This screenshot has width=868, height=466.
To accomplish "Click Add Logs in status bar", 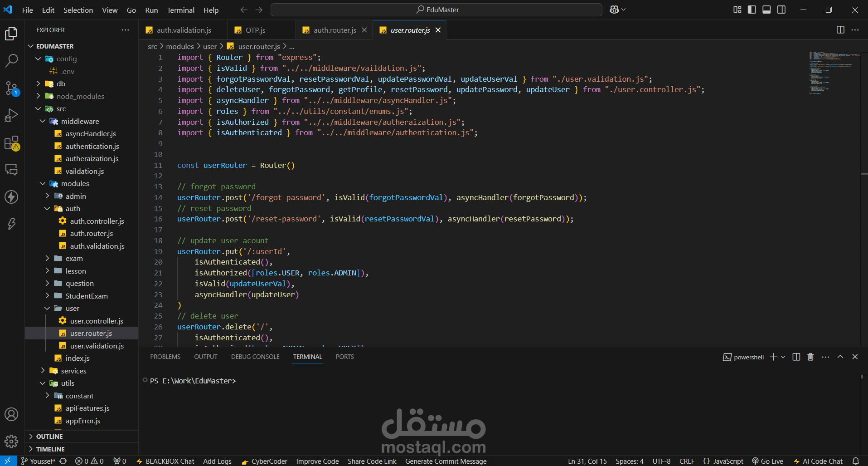I will click(x=217, y=461).
